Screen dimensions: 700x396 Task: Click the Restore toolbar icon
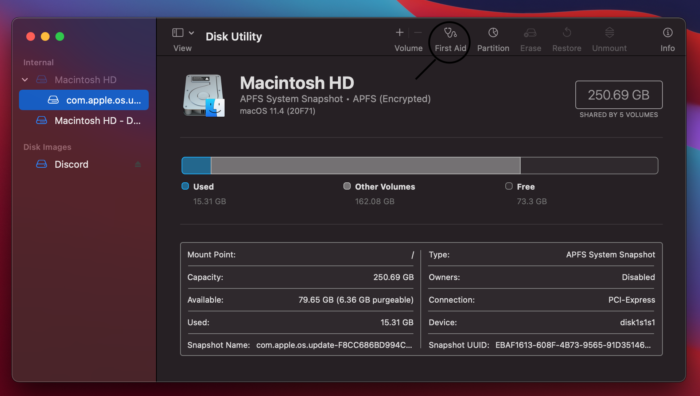(567, 33)
